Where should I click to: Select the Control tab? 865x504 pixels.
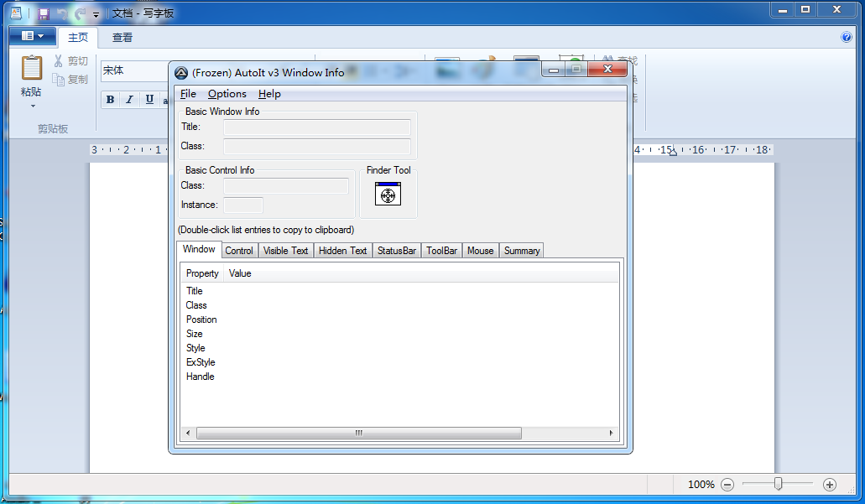point(239,251)
